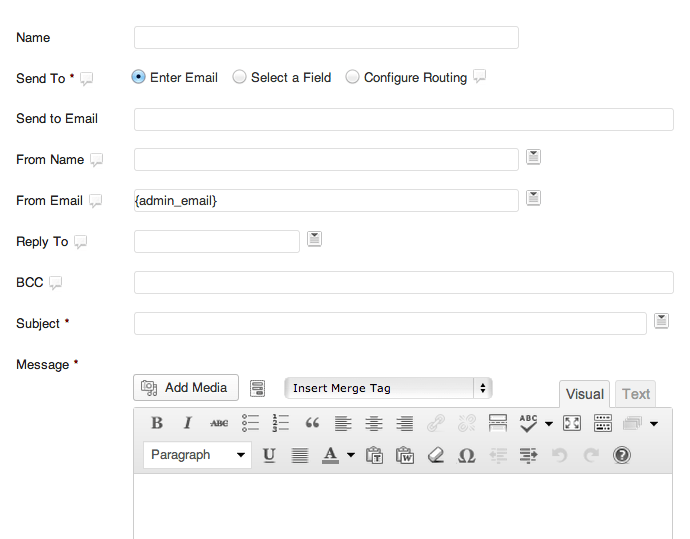The image size is (690, 539).
Task: Open merge tags beside From Name field
Action: click(534, 157)
